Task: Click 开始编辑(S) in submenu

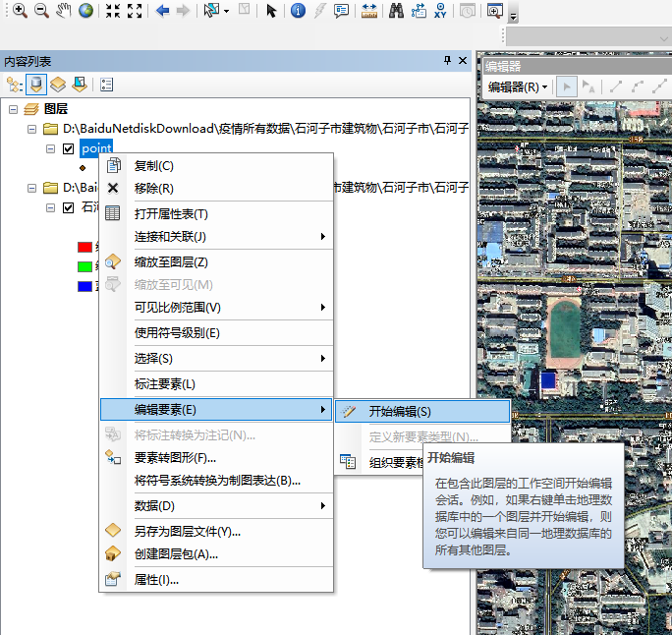Action: click(422, 412)
